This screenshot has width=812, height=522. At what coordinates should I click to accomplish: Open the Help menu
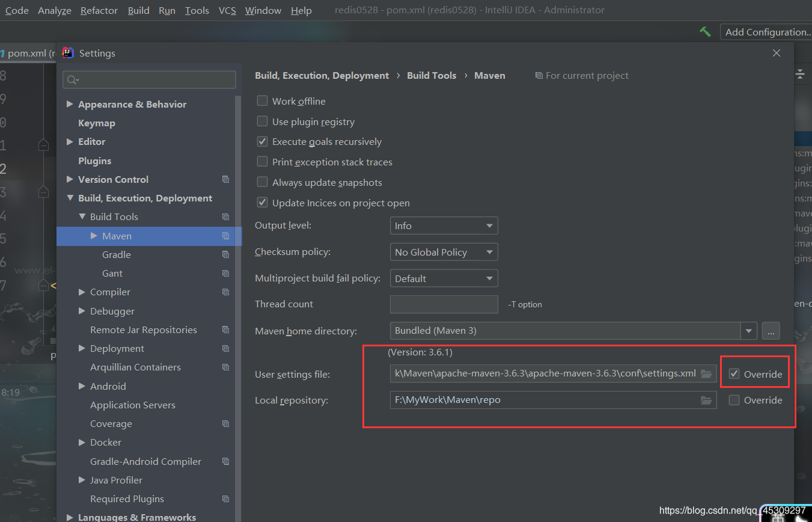click(x=301, y=10)
